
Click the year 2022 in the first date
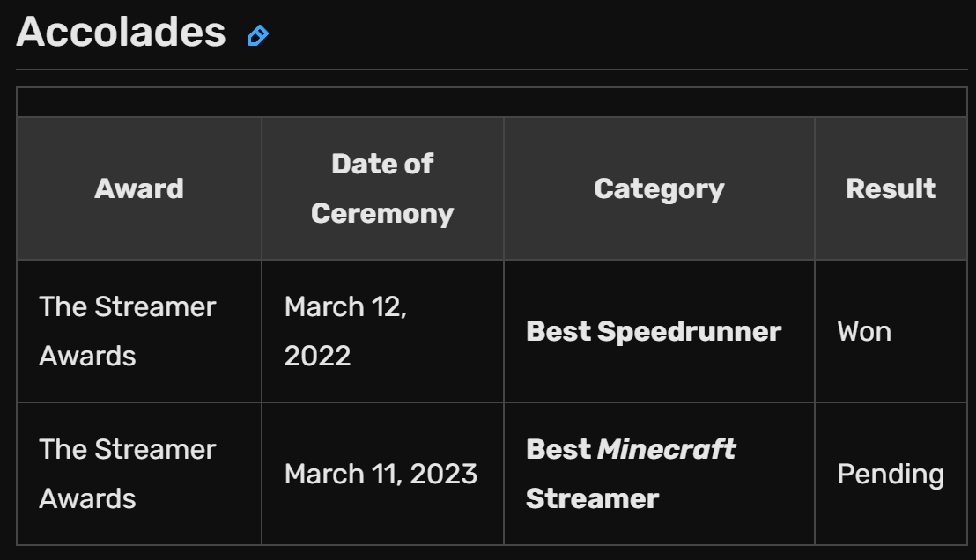click(317, 356)
